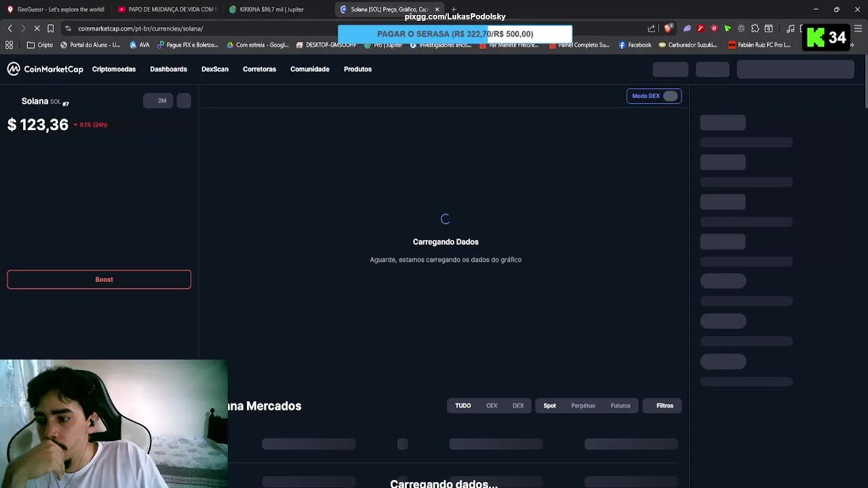Switch to the PAPO DE MUDANÇA YouTube tab
The width and height of the screenshot is (868, 488).
[x=167, y=9]
